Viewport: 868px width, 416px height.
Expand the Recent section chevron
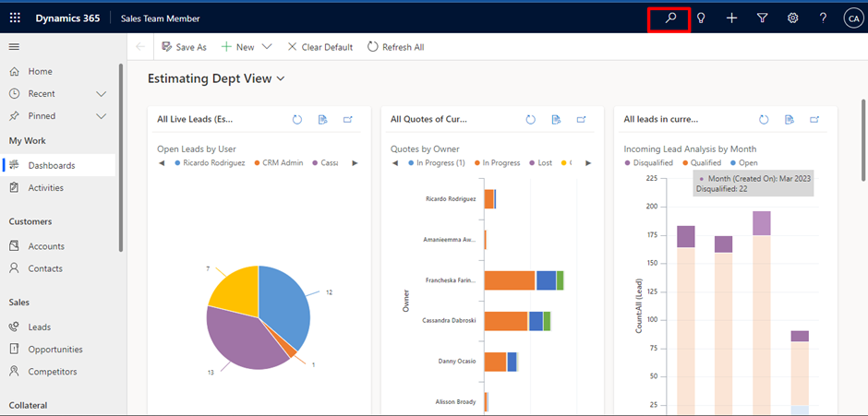[102, 94]
